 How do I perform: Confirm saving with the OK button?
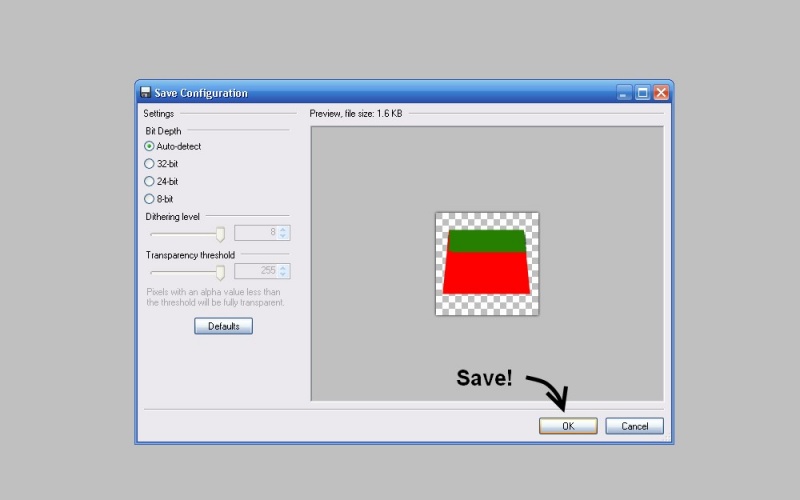[x=568, y=426]
